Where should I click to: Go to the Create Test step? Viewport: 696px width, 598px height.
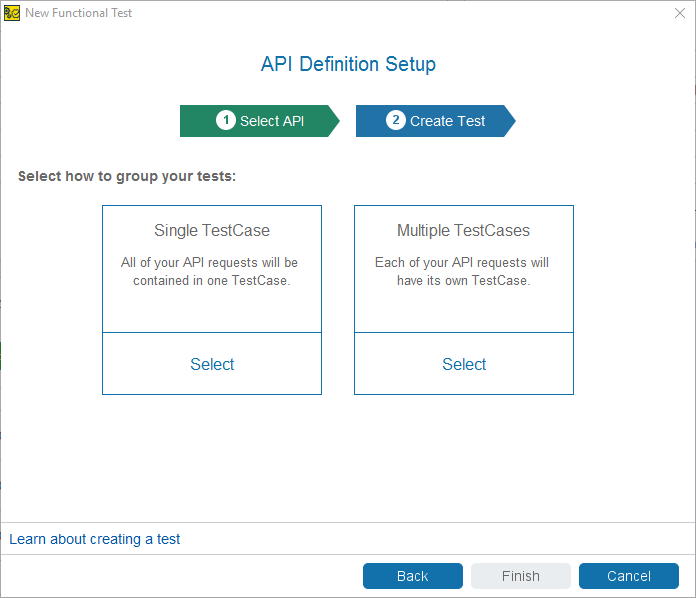point(435,121)
